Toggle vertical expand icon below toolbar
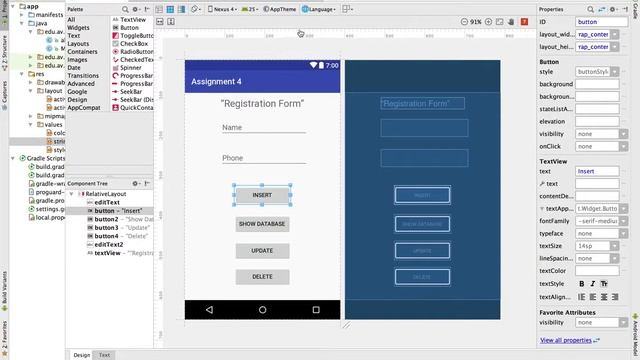640x360 pixels. [x=171, y=22]
